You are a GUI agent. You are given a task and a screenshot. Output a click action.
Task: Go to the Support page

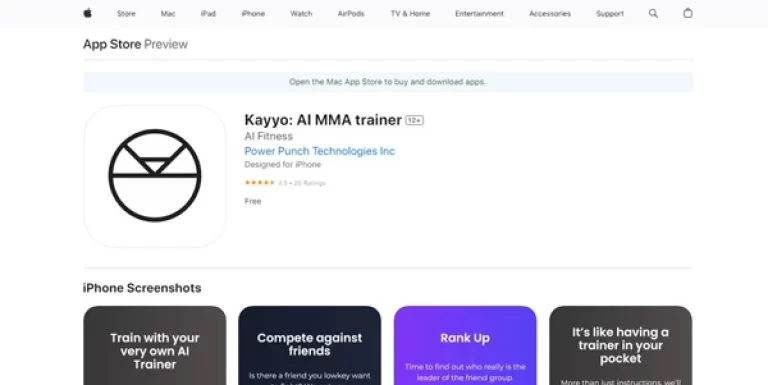[610, 14]
